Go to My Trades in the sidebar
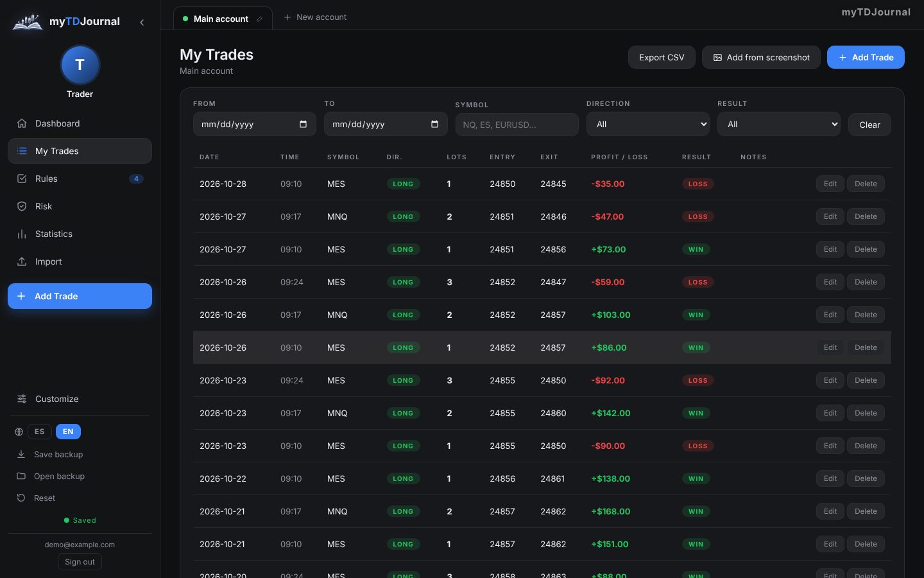This screenshot has height=578, width=924. 80,151
